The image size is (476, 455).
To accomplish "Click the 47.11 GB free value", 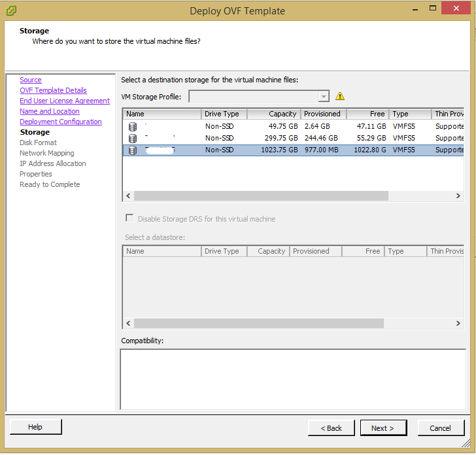I will point(371,126).
